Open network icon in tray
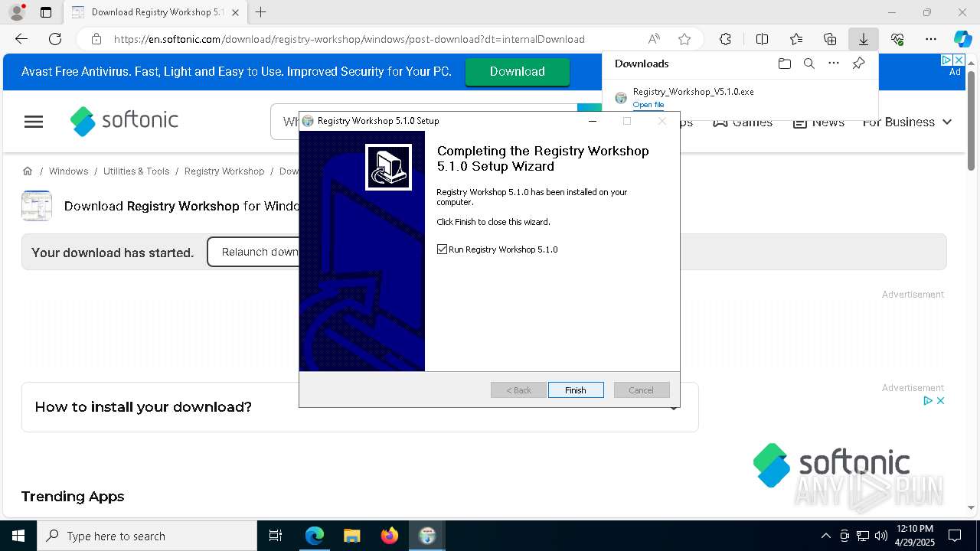Viewport: 980px width, 551px height. [863, 536]
